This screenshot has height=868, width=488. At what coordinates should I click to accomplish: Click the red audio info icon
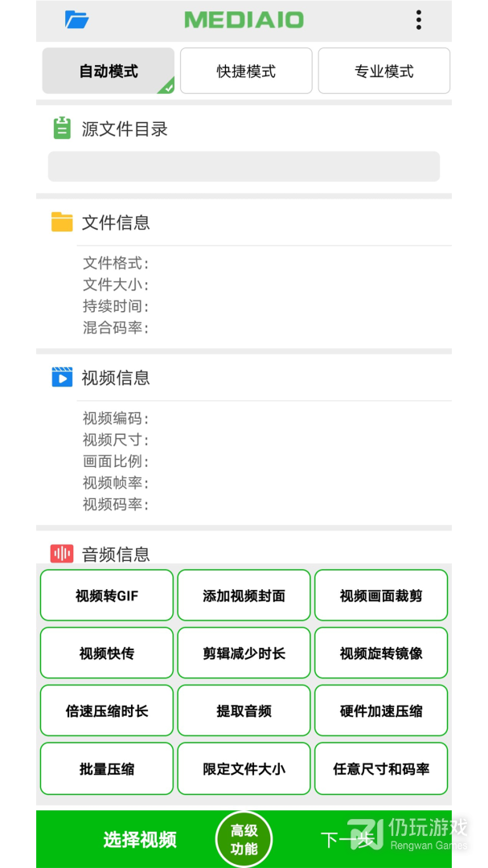tap(62, 554)
